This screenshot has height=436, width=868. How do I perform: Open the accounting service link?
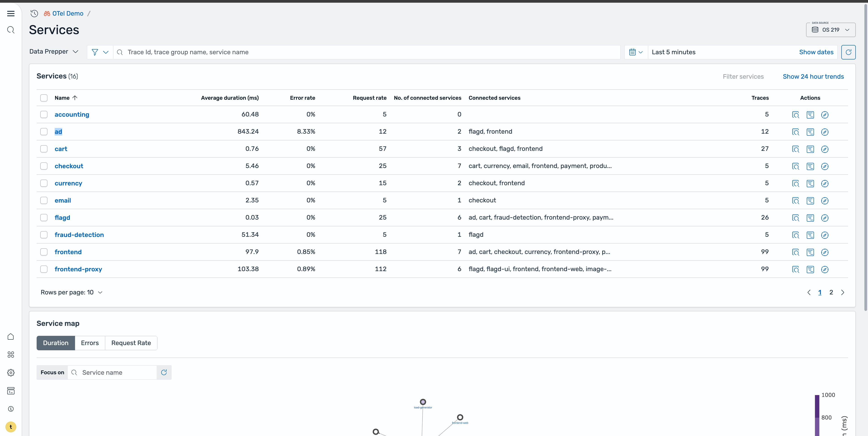(x=72, y=114)
